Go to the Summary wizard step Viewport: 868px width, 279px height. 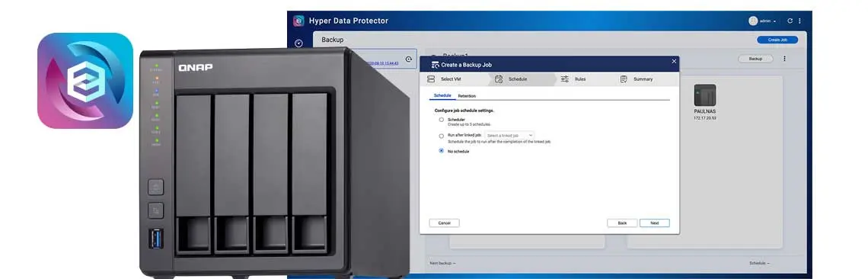point(643,79)
